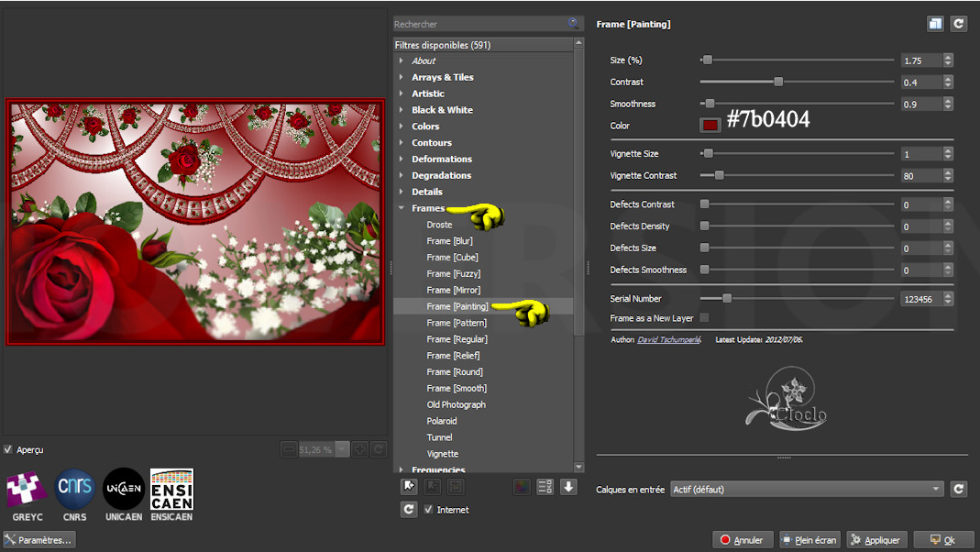The image size is (980, 552).
Task: Click the refresh icon beside Internet checkbox
Action: tap(410, 510)
